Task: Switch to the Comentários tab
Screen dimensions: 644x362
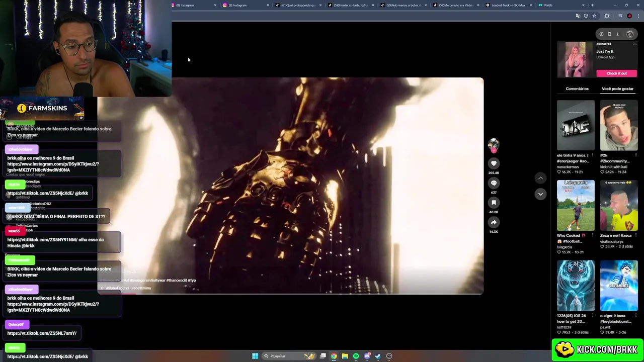Action: (577, 88)
